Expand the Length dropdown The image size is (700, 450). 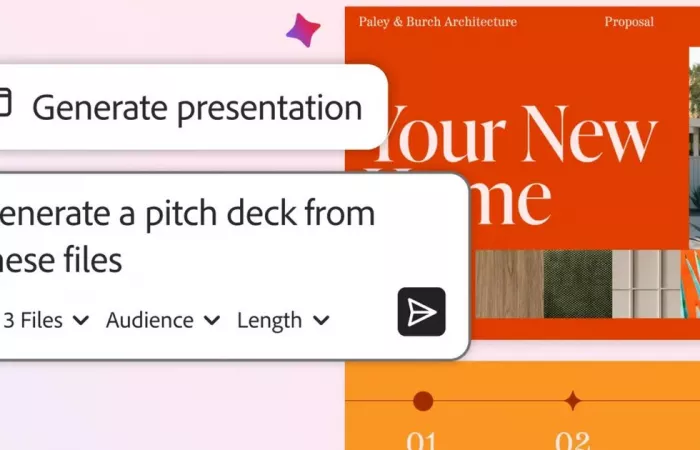coord(283,320)
